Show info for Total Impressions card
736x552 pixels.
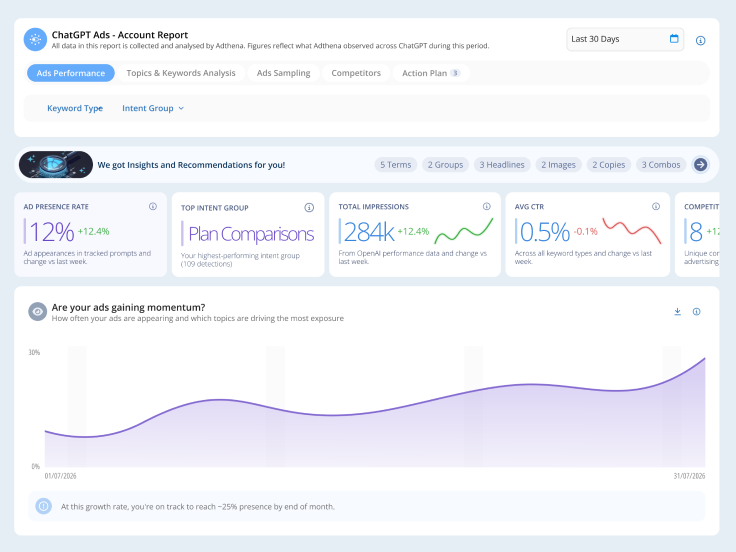click(487, 207)
